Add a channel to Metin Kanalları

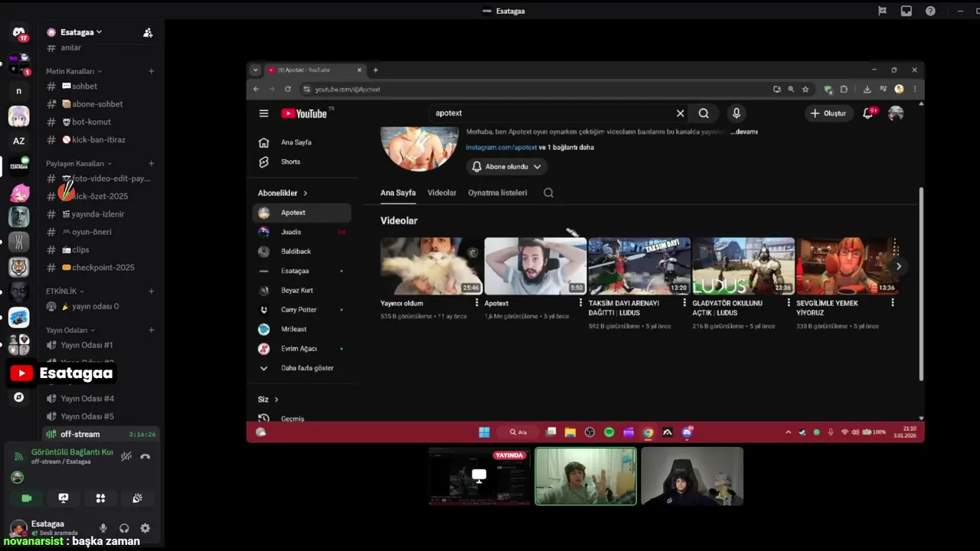152,71
